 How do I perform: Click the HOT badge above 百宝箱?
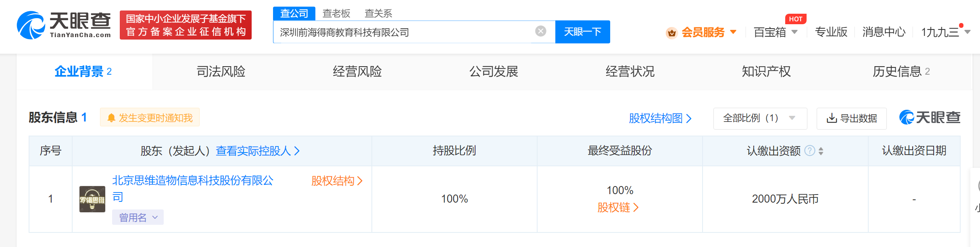coord(795,19)
